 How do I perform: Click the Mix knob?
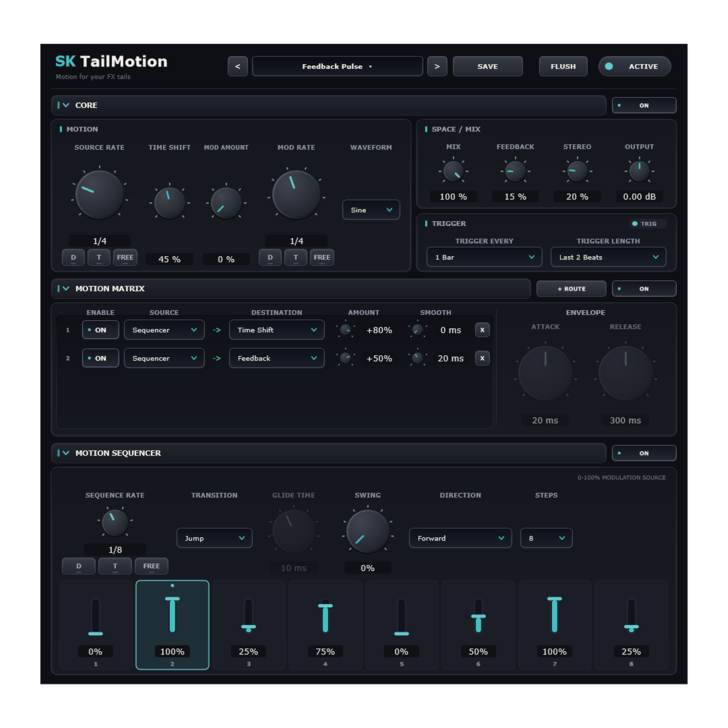(453, 171)
